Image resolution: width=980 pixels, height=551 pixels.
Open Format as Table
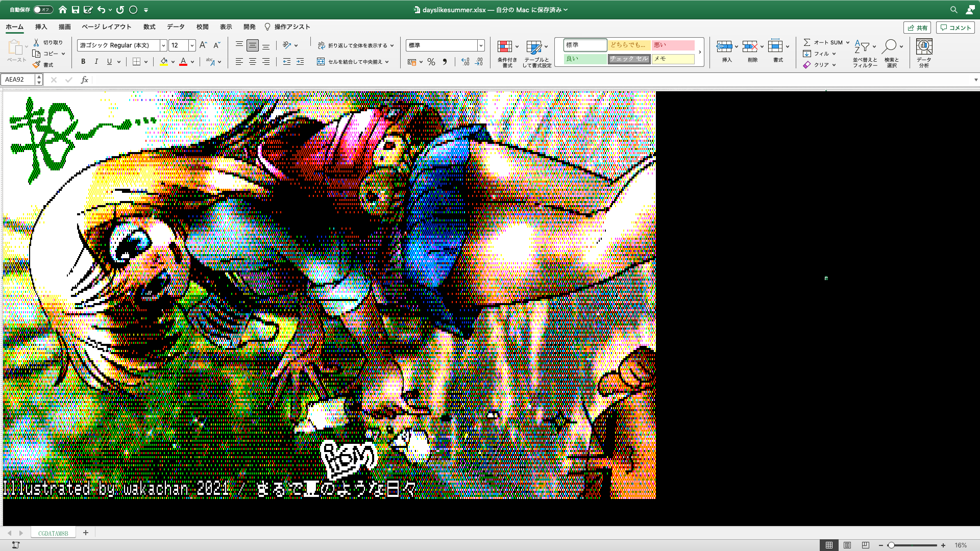point(537,53)
